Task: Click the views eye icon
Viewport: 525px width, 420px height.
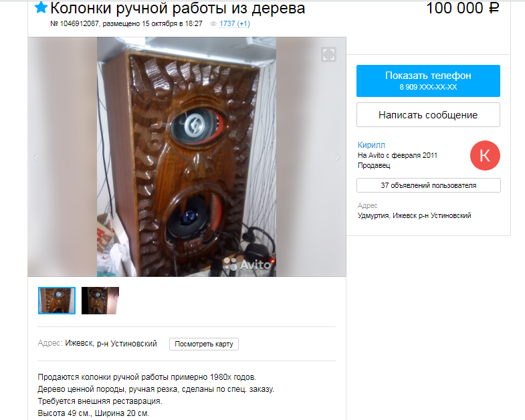Action: tap(213, 24)
